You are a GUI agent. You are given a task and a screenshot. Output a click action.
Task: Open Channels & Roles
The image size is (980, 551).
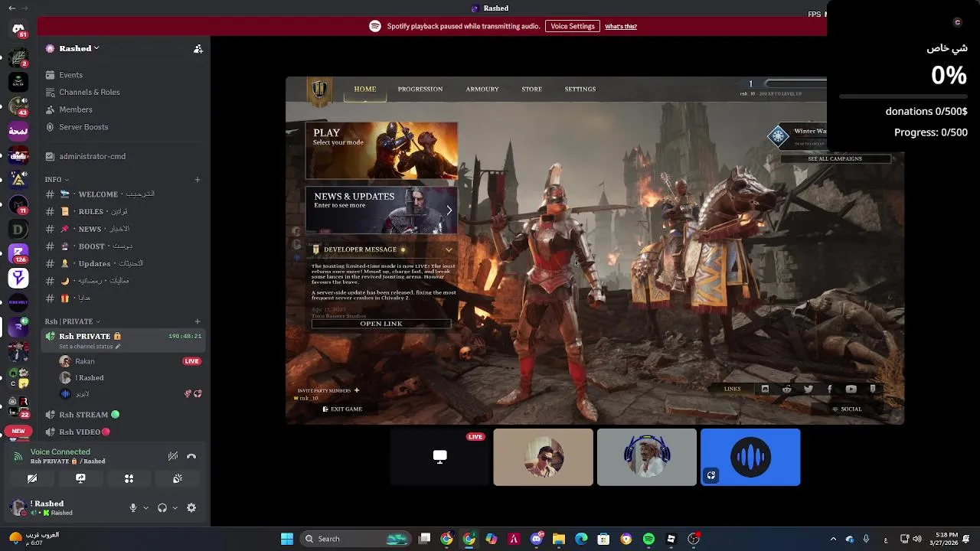pos(124,92)
